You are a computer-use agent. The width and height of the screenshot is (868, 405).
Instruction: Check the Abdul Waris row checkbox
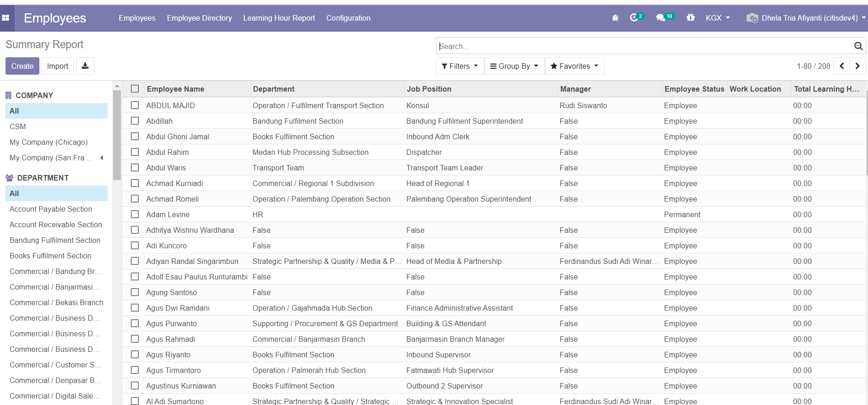click(x=135, y=167)
